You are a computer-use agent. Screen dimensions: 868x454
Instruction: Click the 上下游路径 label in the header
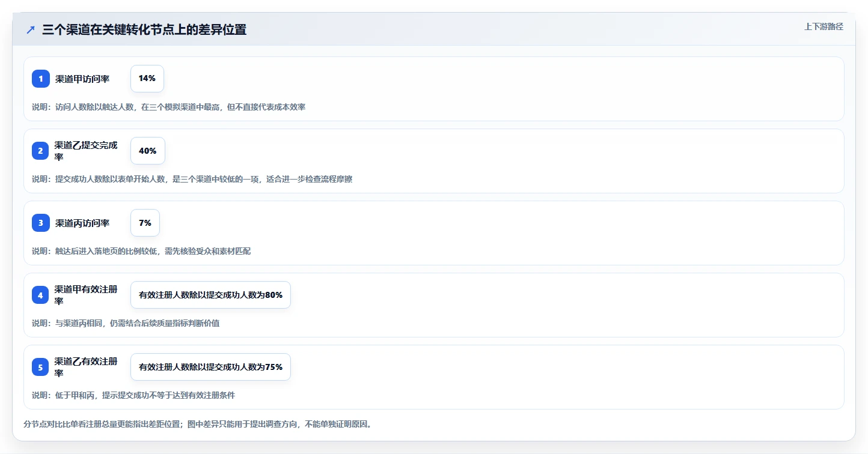coord(824,26)
